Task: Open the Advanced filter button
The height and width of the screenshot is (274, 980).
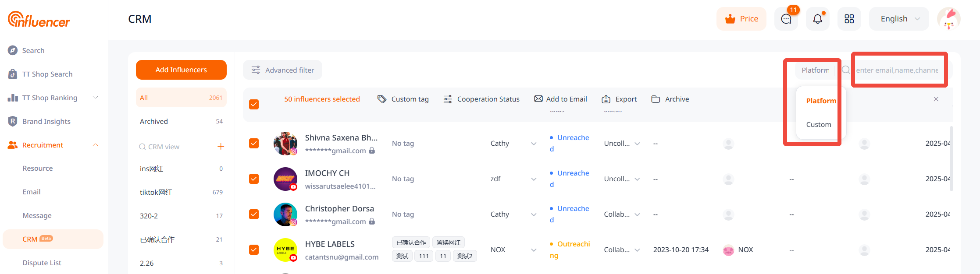Action: pyautogui.click(x=282, y=70)
